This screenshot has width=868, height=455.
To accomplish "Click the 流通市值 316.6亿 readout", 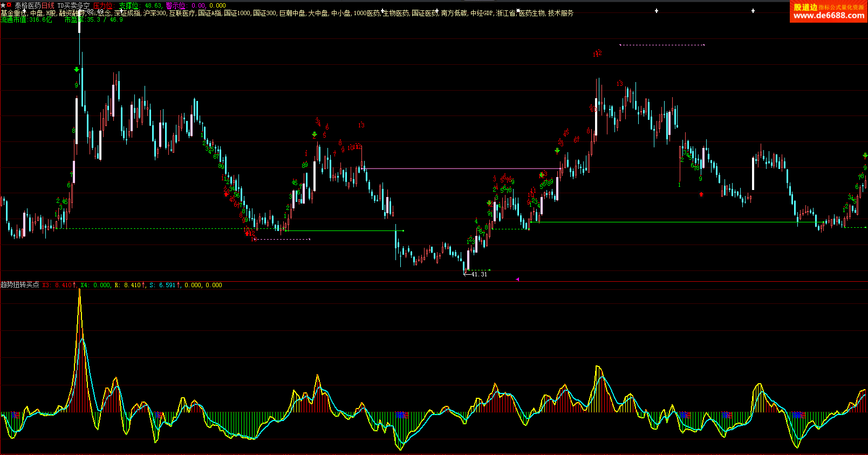I will [26, 20].
